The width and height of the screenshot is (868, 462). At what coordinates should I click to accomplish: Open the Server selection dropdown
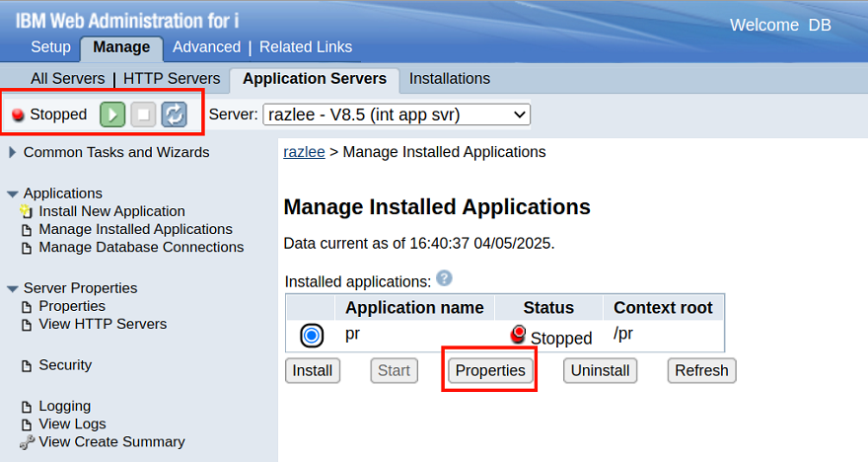397,115
